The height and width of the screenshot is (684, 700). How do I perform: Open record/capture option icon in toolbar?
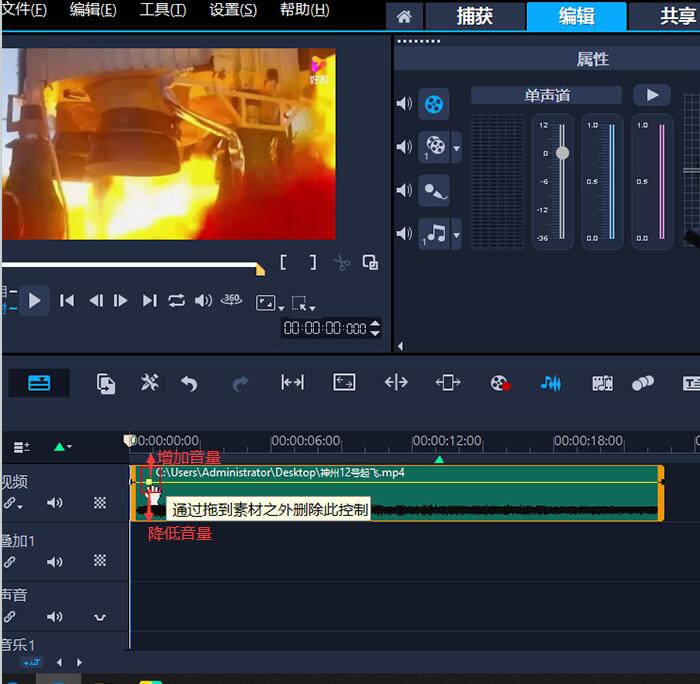(500, 383)
